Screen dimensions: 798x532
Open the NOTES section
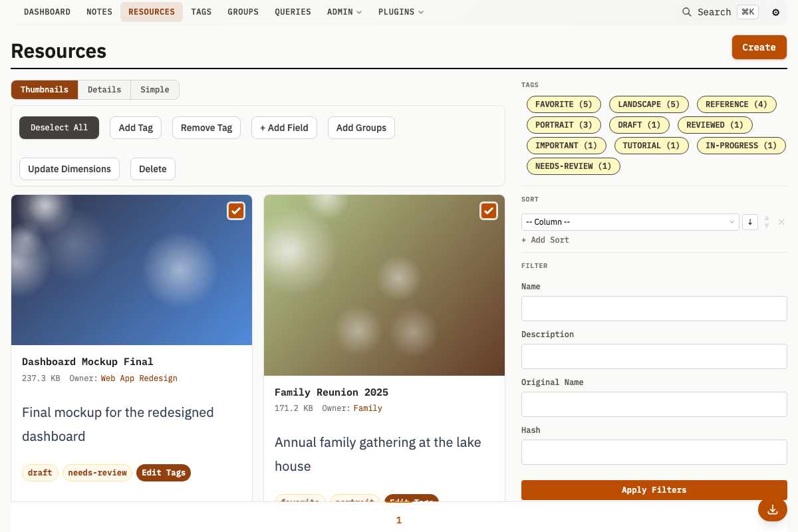click(99, 11)
